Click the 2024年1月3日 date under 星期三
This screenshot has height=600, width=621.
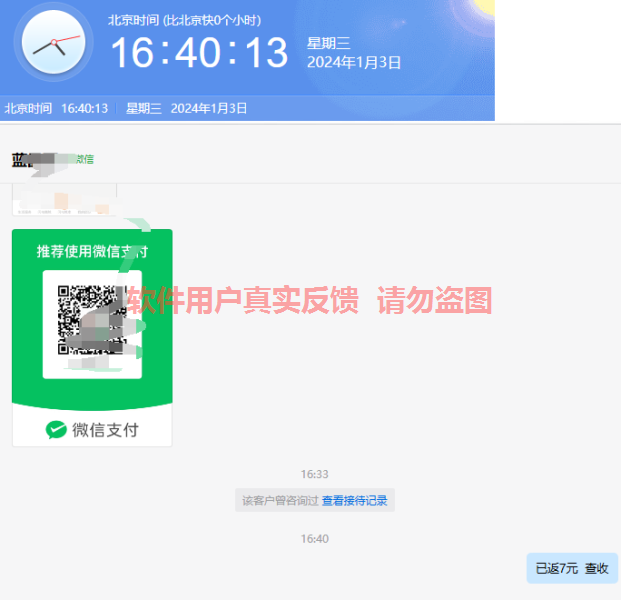point(354,62)
